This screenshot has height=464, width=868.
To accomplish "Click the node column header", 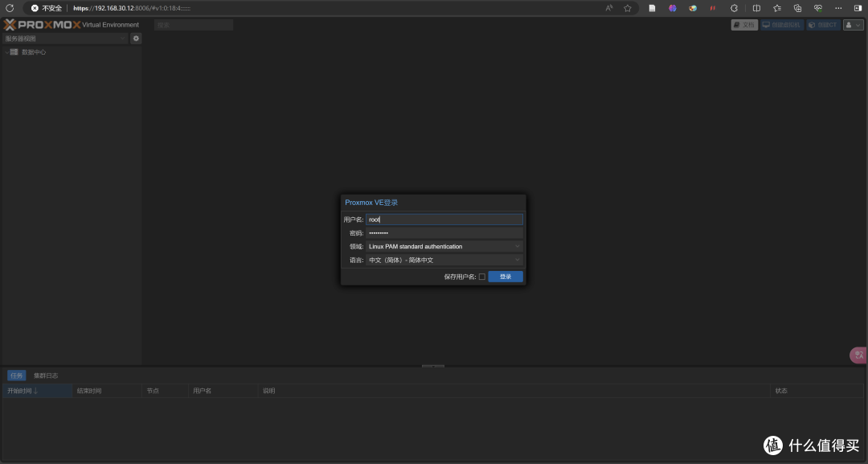I will 165,391.
